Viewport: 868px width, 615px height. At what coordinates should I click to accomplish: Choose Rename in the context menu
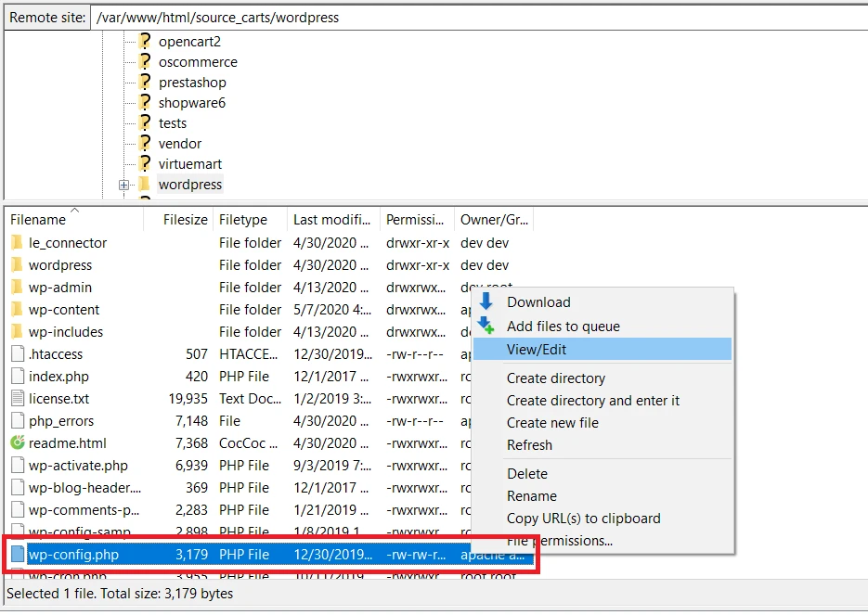point(602,495)
